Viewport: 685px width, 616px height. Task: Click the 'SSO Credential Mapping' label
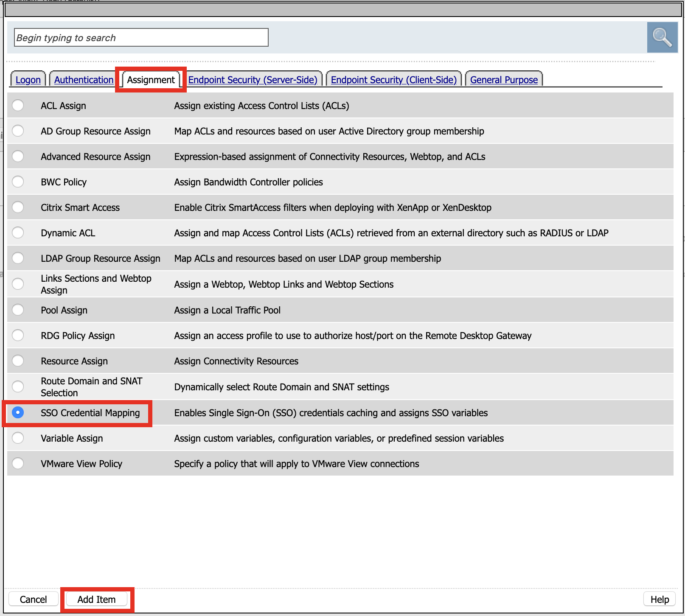pyautogui.click(x=90, y=413)
